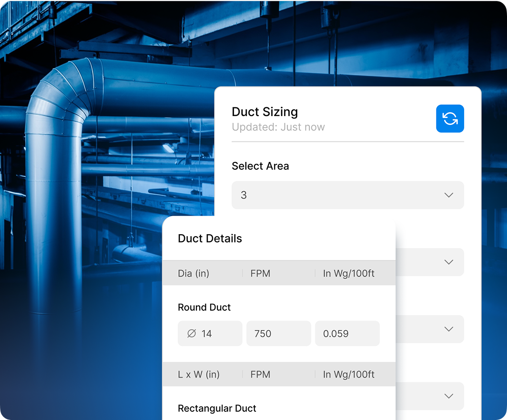
Task: Click the Dia (in) column header
Action: click(x=194, y=274)
